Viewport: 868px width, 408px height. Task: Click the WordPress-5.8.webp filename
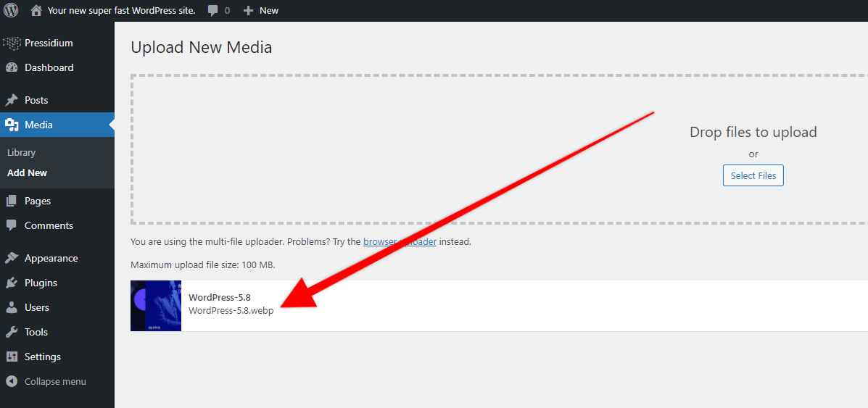(231, 311)
